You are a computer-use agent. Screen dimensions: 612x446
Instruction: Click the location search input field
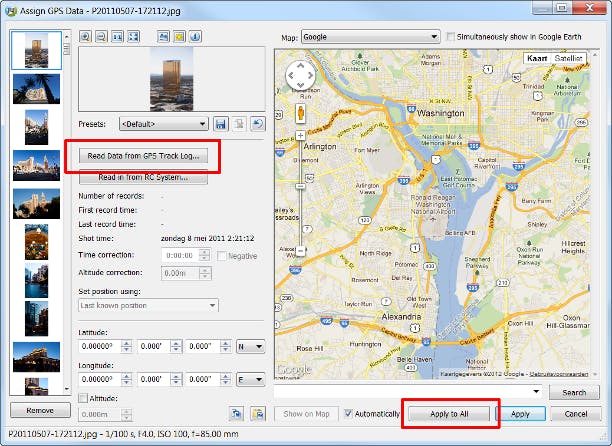point(402,391)
